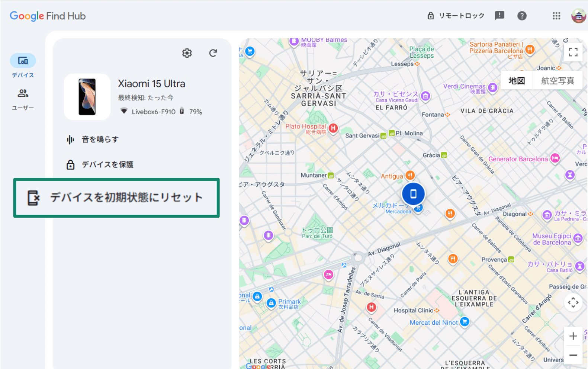The image size is (588, 369).
Task: Click the Google Find Hub logo
Action: pos(48,16)
